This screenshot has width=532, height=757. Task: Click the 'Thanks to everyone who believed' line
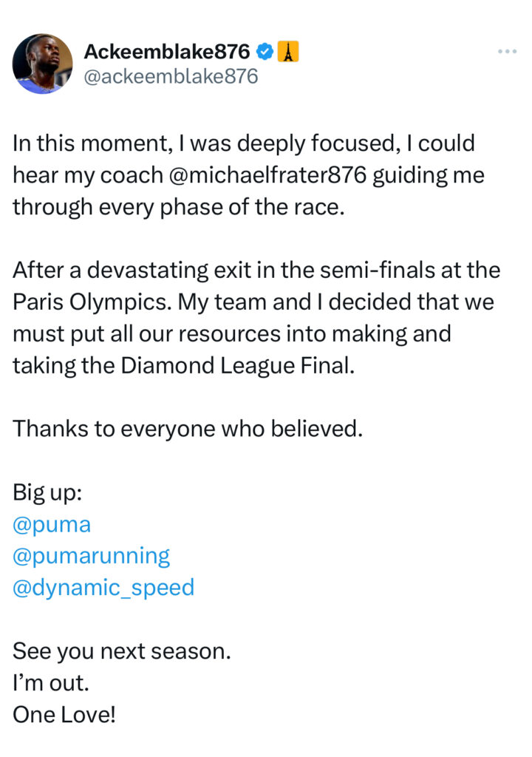tap(188, 429)
